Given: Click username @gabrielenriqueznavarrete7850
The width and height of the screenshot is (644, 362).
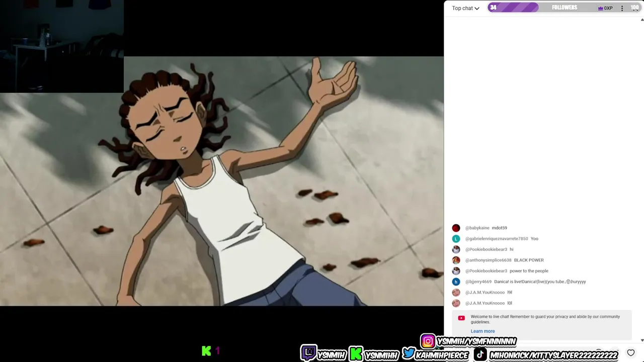Looking at the screenshot, I should click(497, 239).
